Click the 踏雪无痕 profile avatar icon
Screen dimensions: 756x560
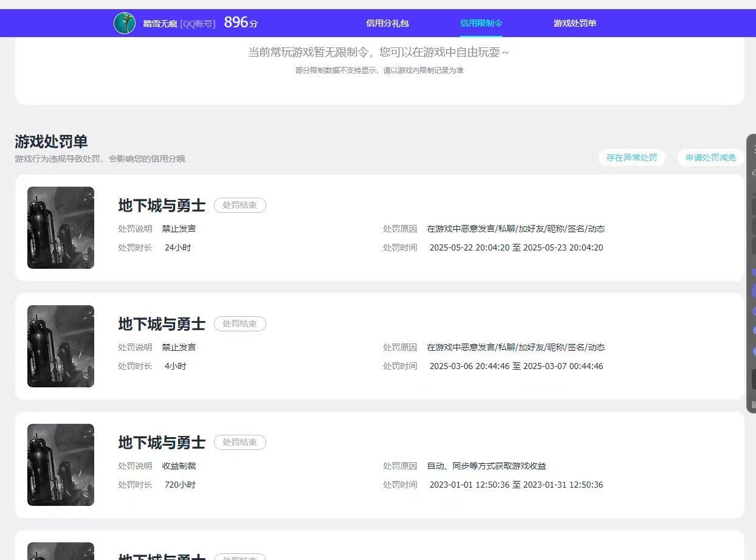(125, 23)
